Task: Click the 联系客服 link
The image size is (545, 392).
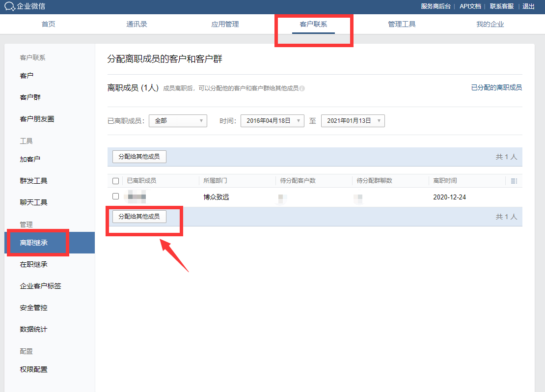Action: [x=502, y=6]
